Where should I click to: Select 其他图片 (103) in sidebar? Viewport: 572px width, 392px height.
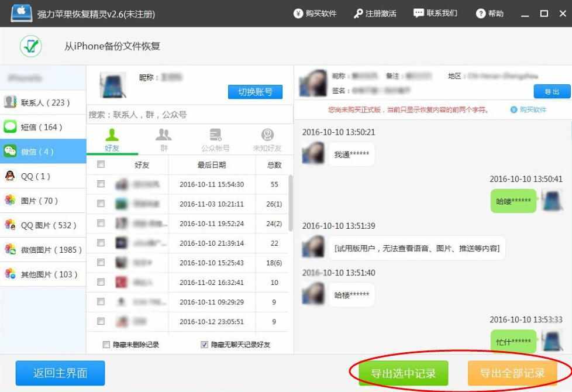coord(43,274)
